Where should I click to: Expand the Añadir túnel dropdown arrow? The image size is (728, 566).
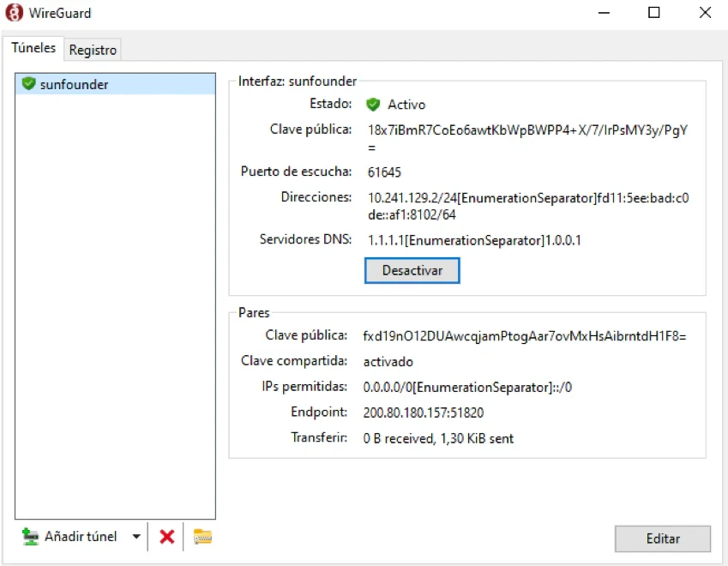(x=135, y=537)
